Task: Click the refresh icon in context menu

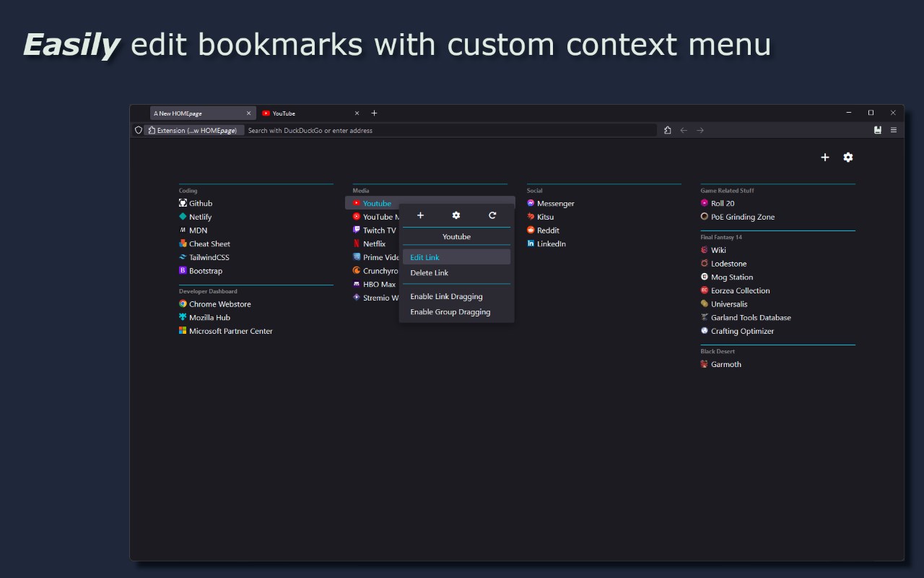Action: tap(492, 215)
